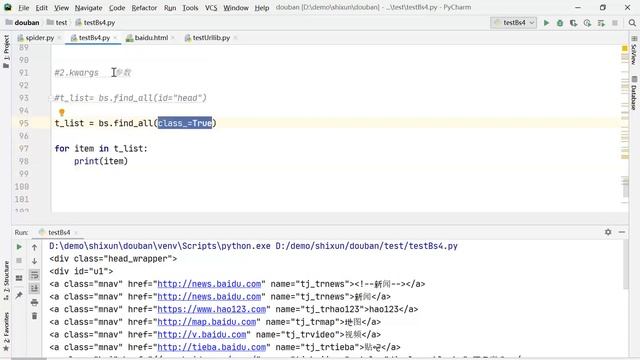Hide the Run tool window
This screenshot has width=640, height=360.
(622, 232)
